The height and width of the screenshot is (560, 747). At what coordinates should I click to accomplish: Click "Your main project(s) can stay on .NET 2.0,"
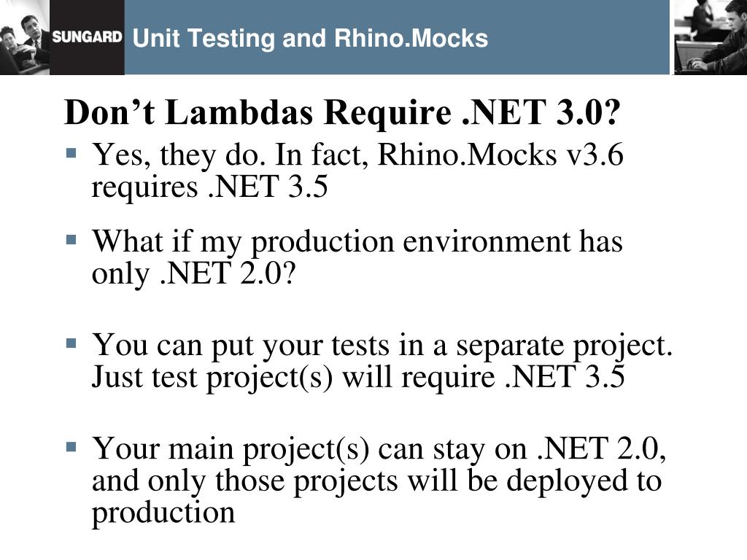point(379,448)
